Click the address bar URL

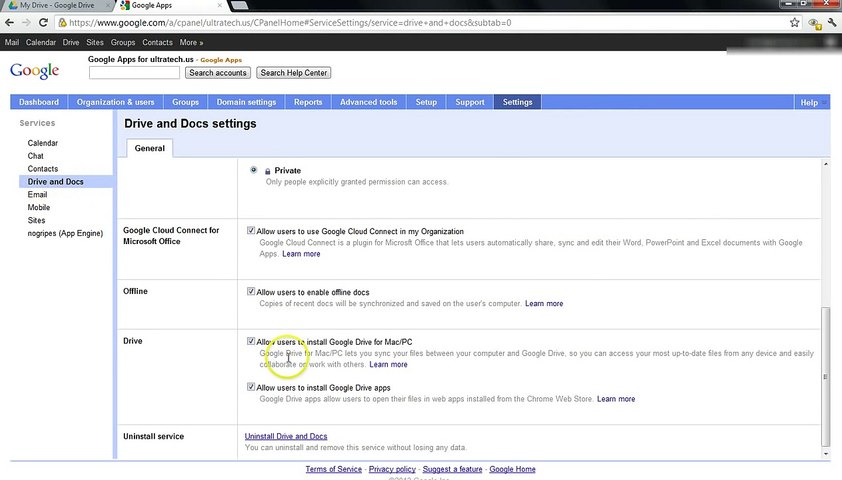[x=290, y=23]
